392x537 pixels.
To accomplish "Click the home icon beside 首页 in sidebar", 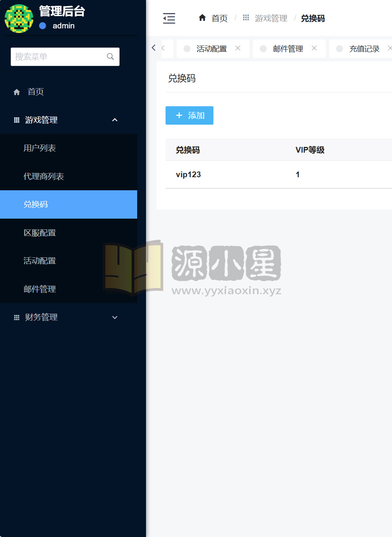I will (x=16, y=92).
